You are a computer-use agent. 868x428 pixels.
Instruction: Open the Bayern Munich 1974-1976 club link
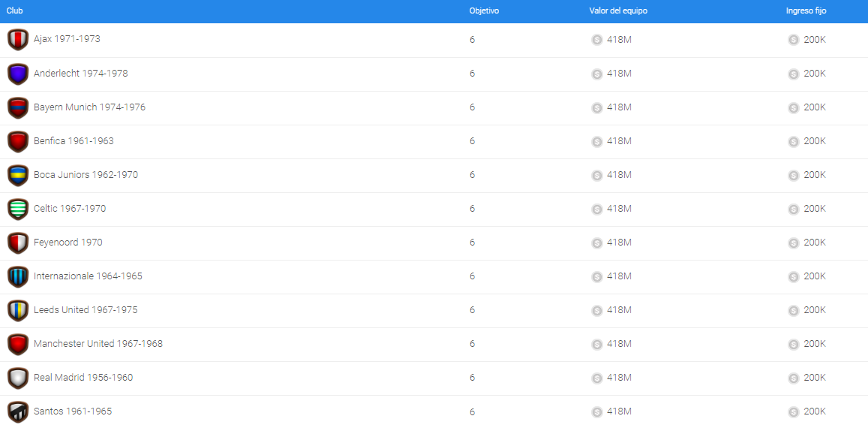tap(90, 107)
